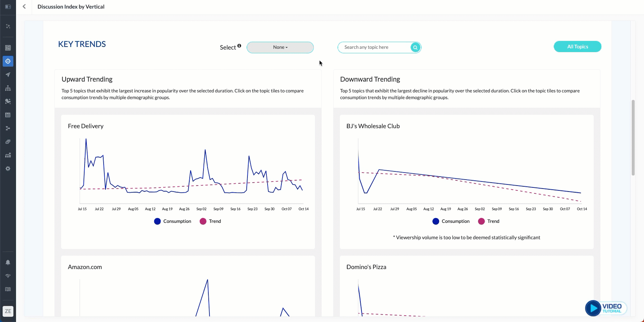This screenshot has width=644, height=322.
Task: Click the growth chart icon in the sidebar
Action: [x=8, y=155]
